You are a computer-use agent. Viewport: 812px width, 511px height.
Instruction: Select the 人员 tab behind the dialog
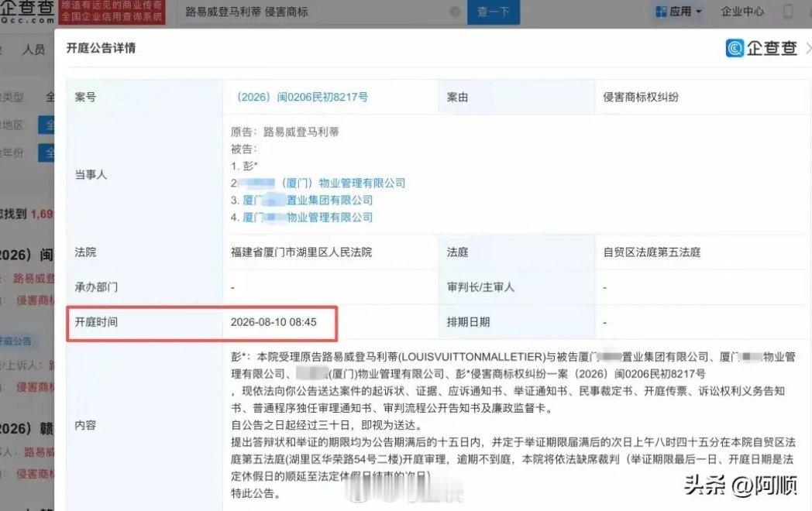33,50
